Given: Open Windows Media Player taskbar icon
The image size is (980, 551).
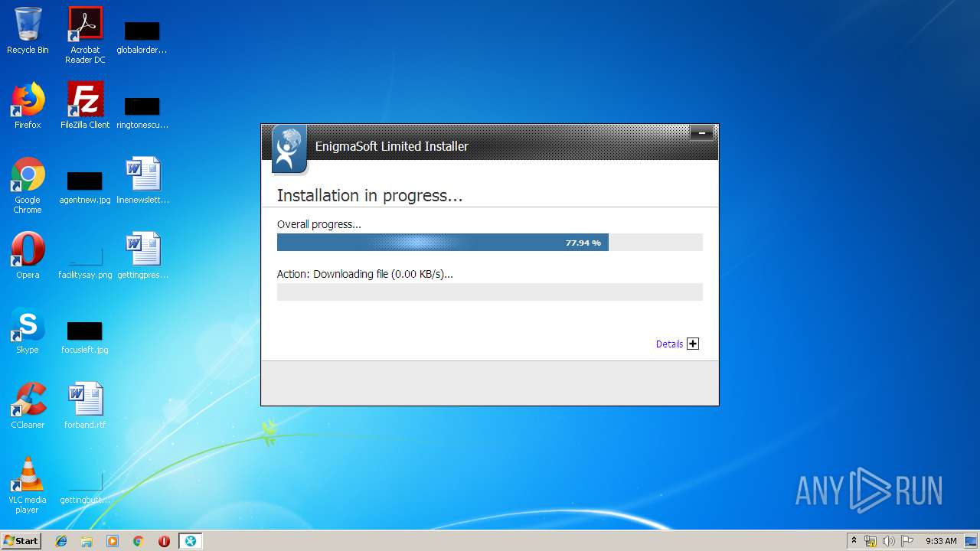Looking at the screenshot, I should [113, 541].
